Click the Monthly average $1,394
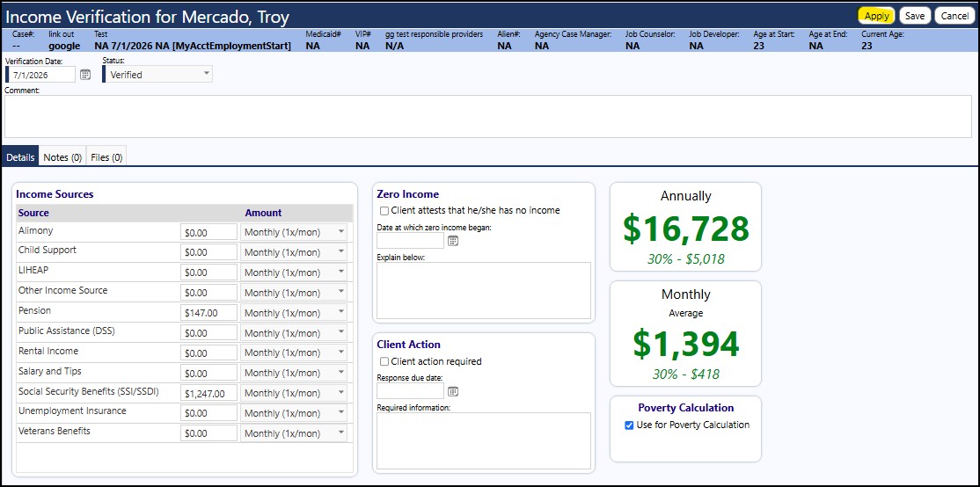The height and width of the screenshot is (487, 980). pos(685,344)
